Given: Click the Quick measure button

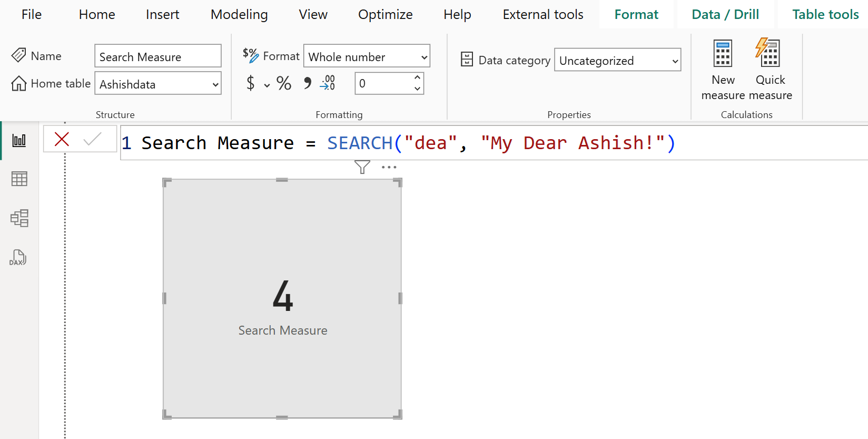Looking at the screenshot, I should pyautogui.click(x=770, y=69).
